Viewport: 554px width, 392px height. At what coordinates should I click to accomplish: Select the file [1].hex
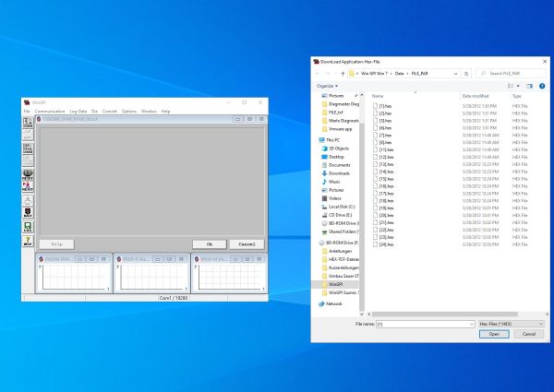click(382, 106)
